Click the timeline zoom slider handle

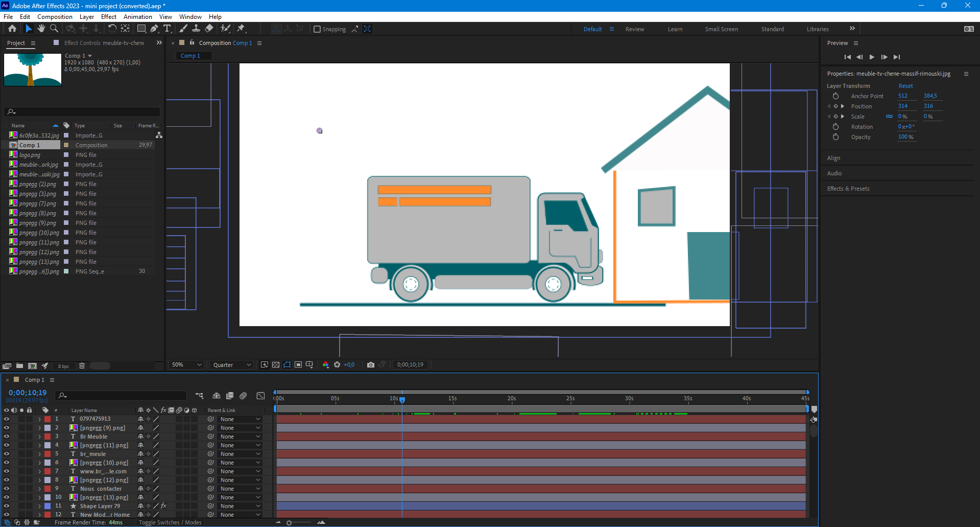click(x=289, y=522)
